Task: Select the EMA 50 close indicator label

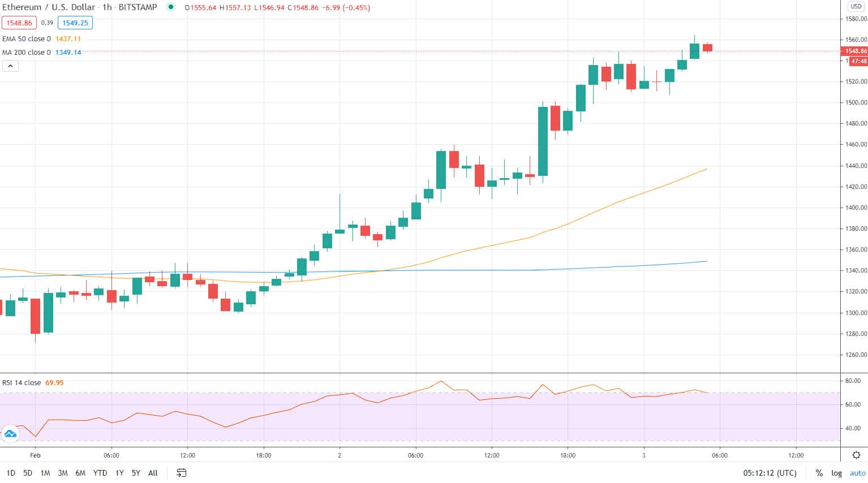Action: [27, 39]
